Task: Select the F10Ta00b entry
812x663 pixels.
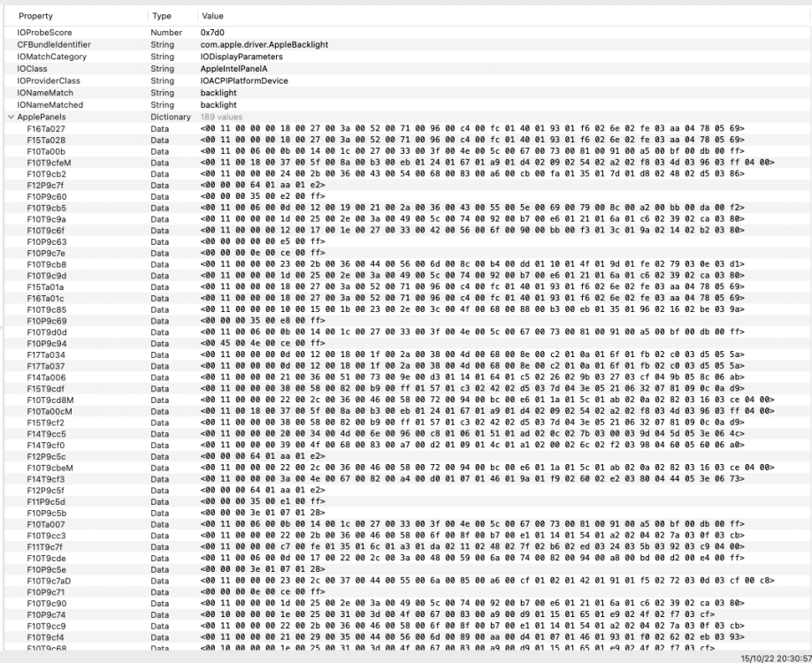Action: 46,152
